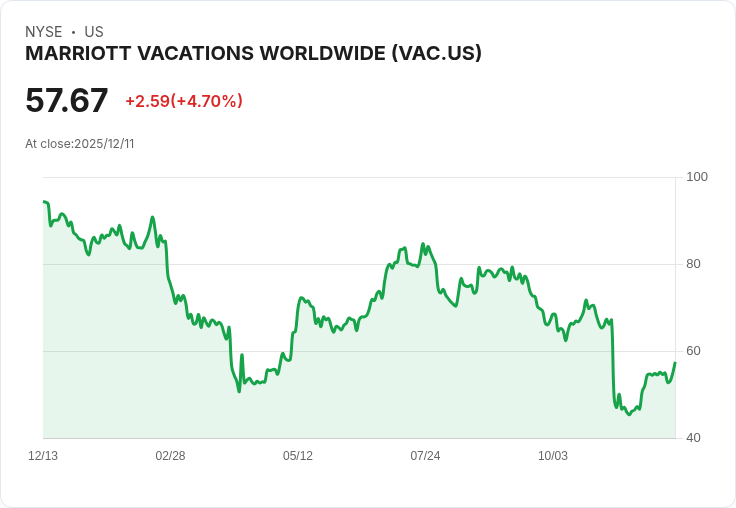Click the 80 price label on y-axis

693,264
